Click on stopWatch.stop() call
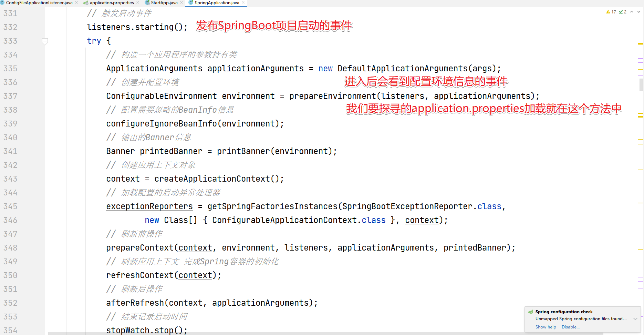 point(146,330)
